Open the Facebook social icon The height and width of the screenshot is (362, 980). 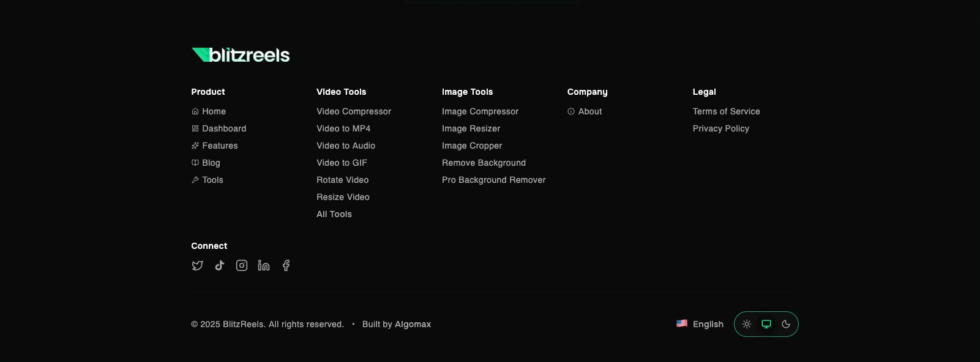click(286, 265)
